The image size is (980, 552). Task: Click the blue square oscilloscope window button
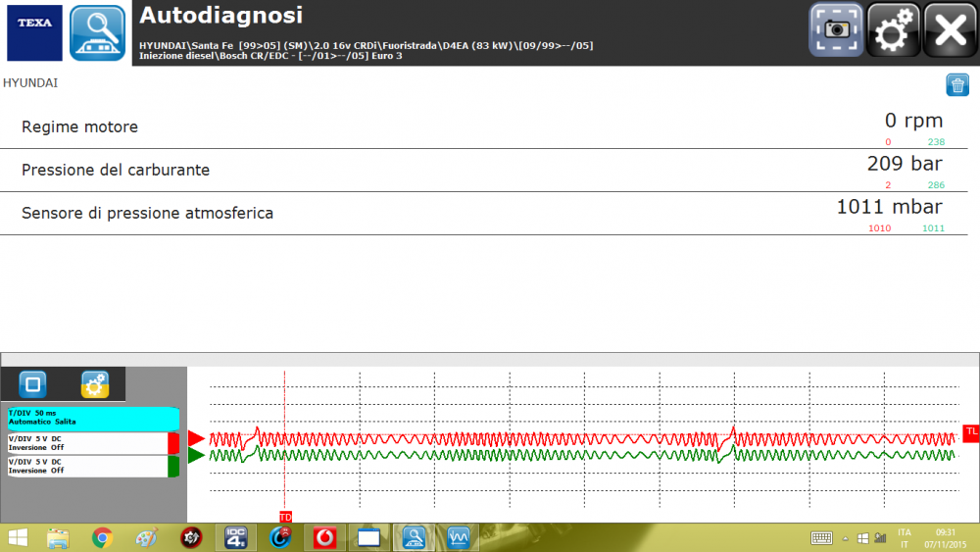[x=32, y=383]
